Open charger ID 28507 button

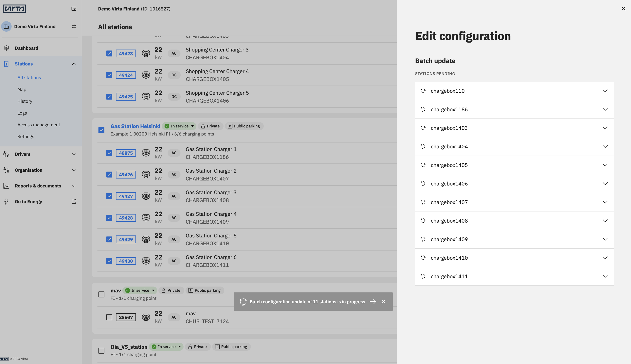pos(126,317)
